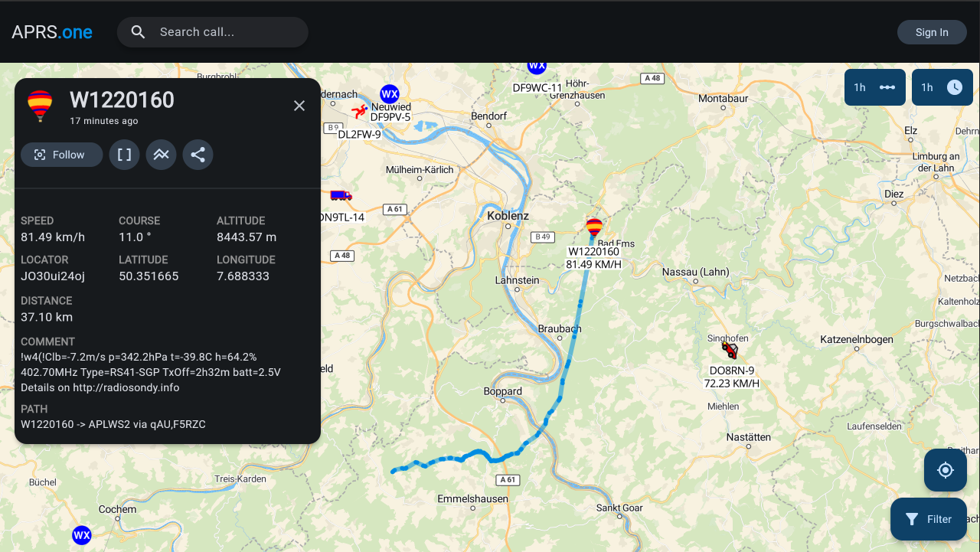Click the DO8RN-9 car marker
Viewport: 980px width, 552px height.
730,351
